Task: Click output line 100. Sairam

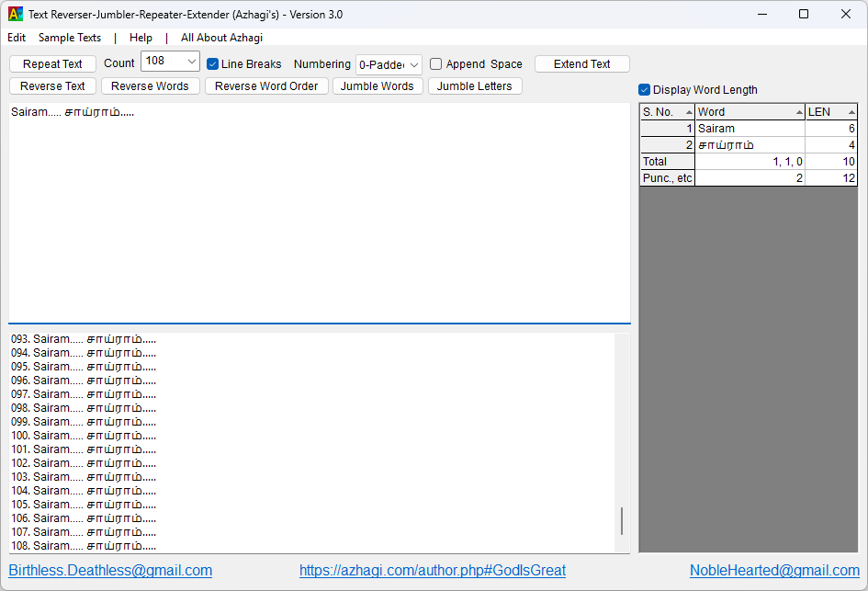Action: [x=84, y=436]
